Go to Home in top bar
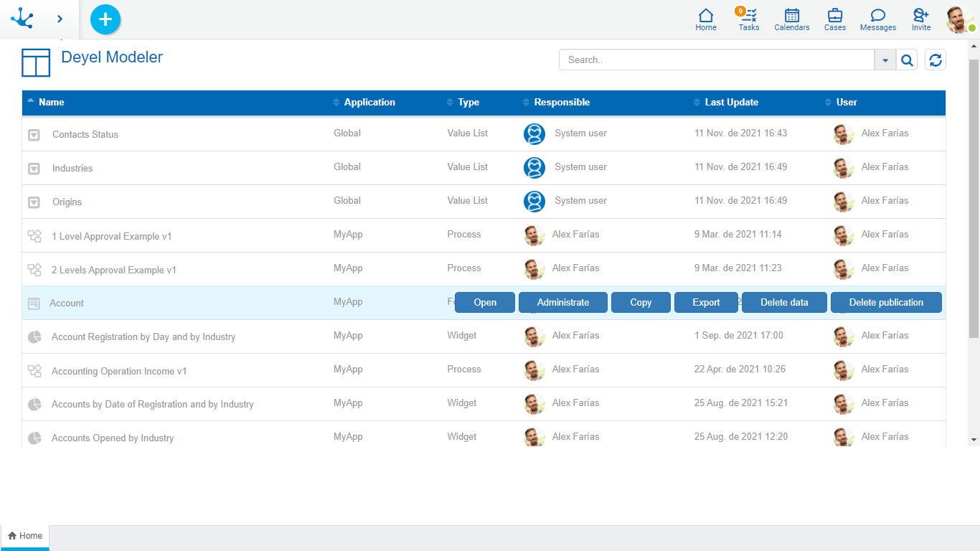The width and height of the screenshot is (980, 551). tap(706, 19)
